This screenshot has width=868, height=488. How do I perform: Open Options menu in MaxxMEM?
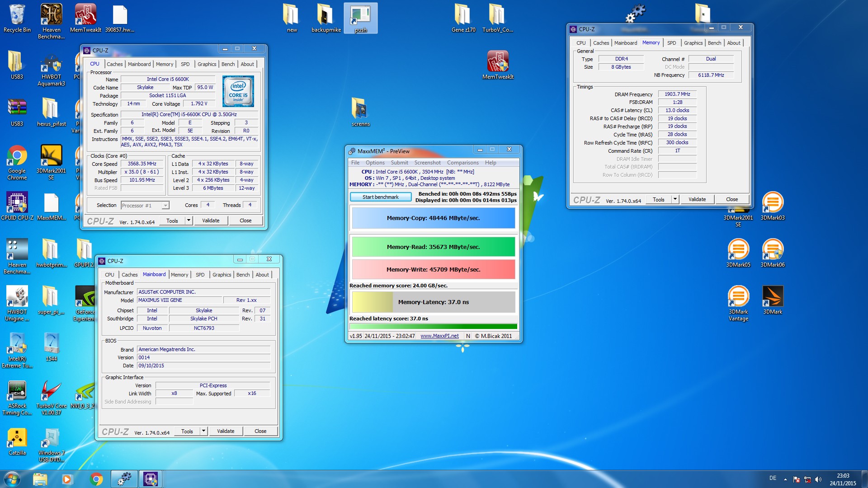point(375,163)
